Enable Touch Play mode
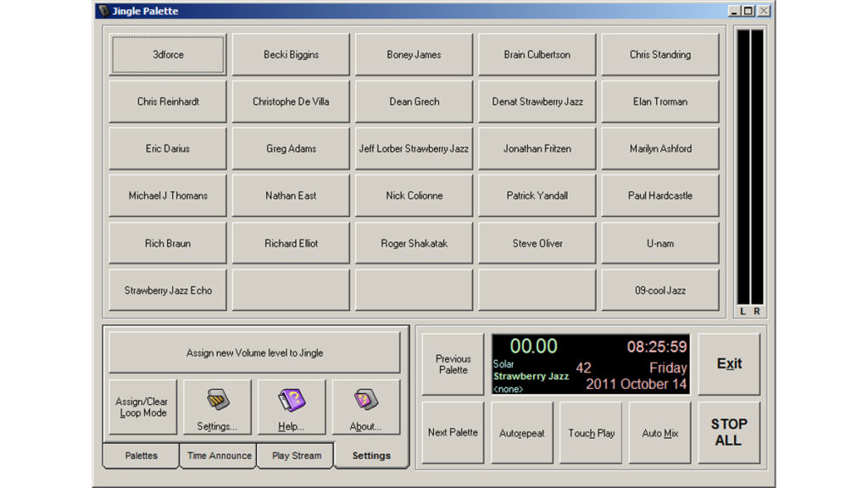Viewport: 868px width, 488px height. (591, 433)
